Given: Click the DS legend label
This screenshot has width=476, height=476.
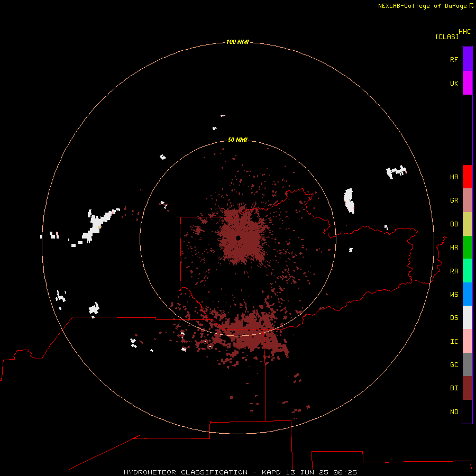Looking at the screenshot, I should click(x=454, y=317).
